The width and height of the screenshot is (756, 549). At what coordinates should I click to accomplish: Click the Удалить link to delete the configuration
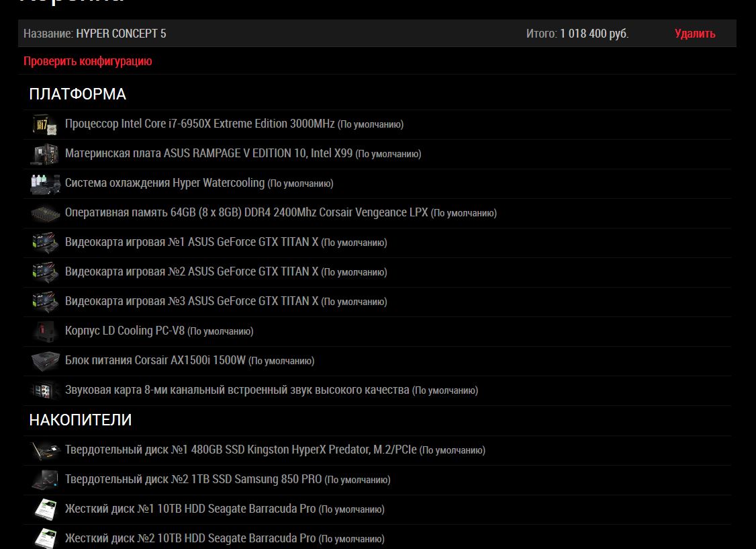(x=695, y=34)
